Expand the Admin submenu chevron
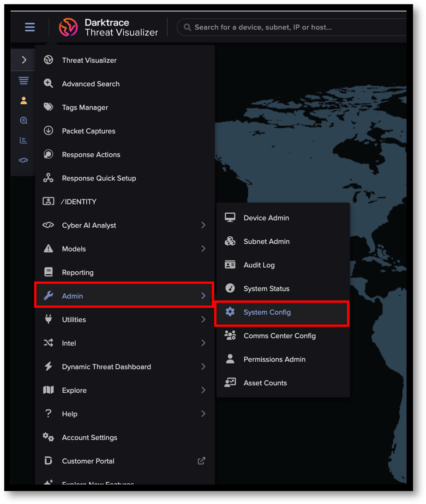This screenshot has width=426, height=504. pyautogui.click(x=203, y=296)
